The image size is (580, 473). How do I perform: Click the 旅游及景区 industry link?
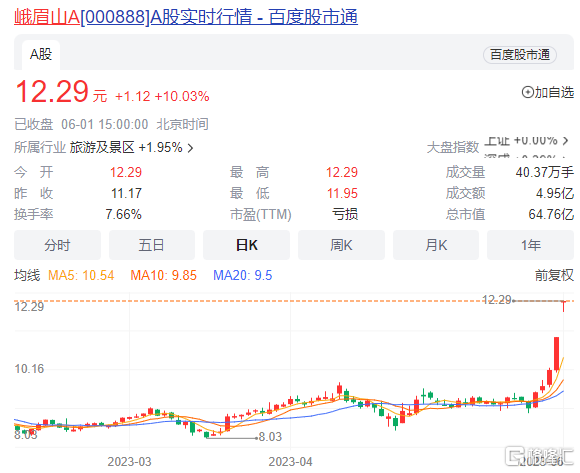pyautogui.click(x=102, y=148)
